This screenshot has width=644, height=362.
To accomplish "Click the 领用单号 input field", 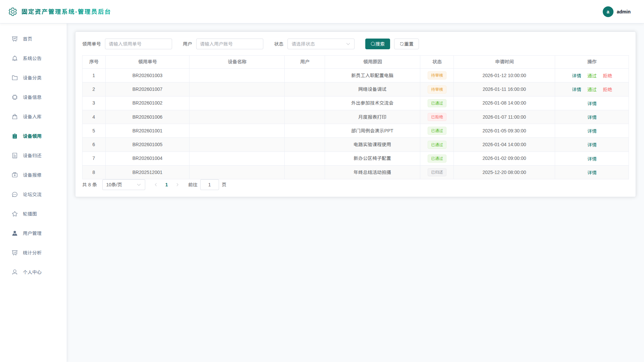I will (138, 44).
